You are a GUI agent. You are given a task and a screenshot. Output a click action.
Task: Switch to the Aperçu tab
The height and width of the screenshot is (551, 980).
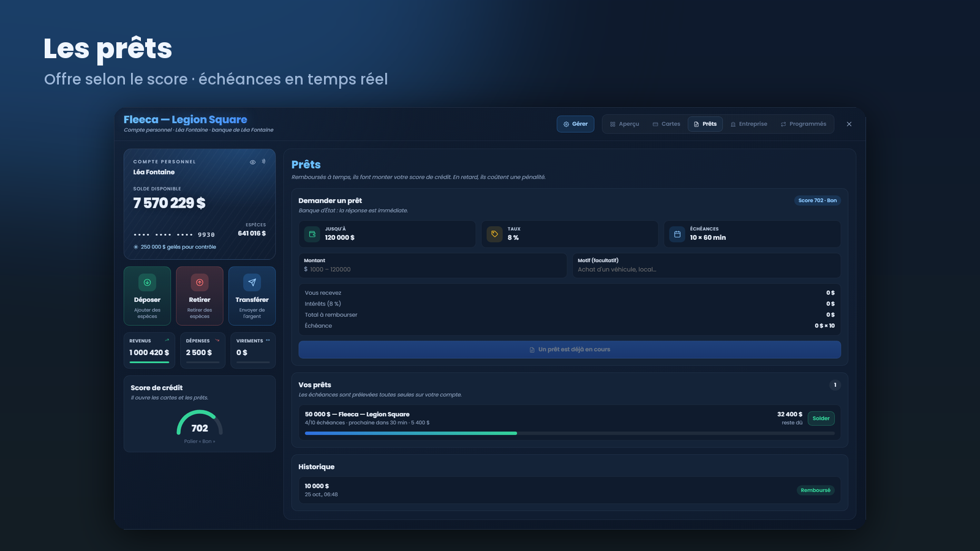[x=624, y=124]
